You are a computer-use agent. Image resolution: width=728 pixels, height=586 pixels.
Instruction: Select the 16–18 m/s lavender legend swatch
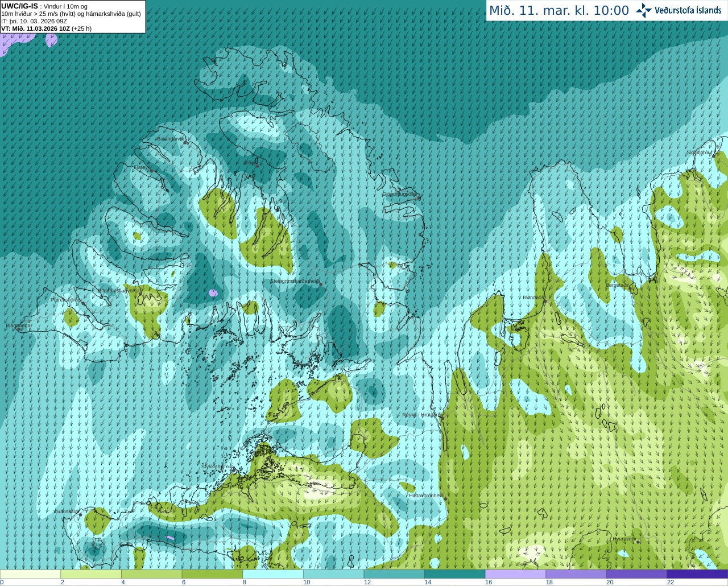point(515,574)
